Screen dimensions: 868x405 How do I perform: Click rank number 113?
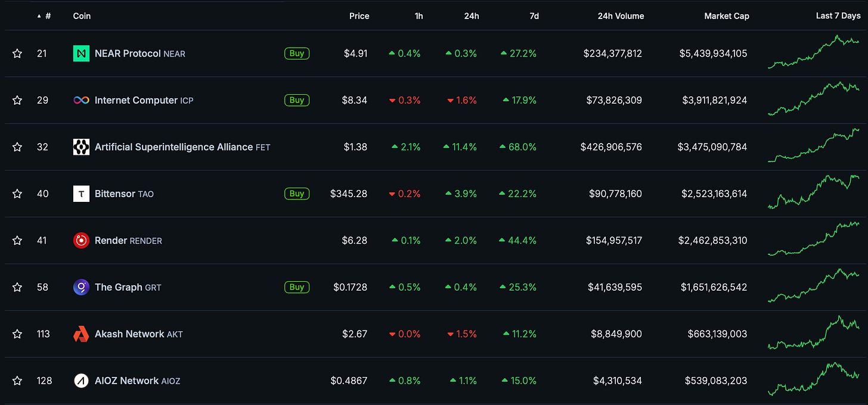(x=44, y=334)
